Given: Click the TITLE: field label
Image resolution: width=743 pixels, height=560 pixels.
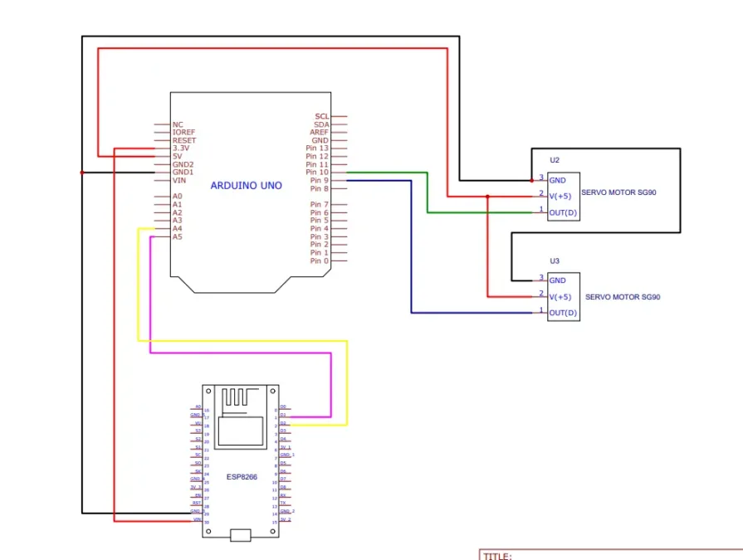Looking at the screenshot, I should [x=497, y=556].
